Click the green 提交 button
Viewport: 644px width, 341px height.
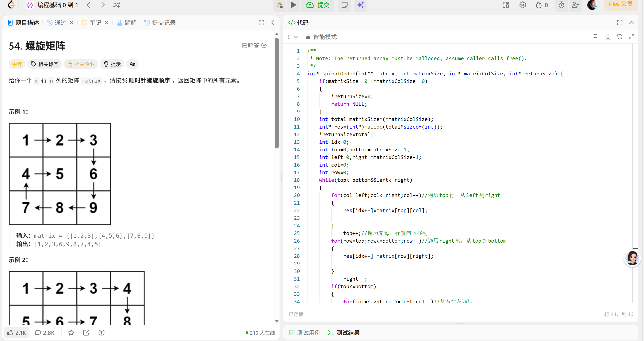click(x=318, y=5)
